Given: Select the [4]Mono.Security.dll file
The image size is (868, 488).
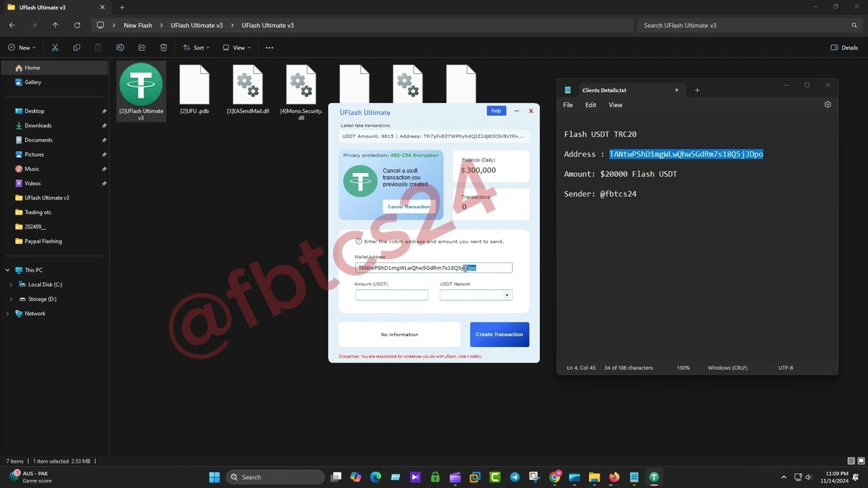Looking at the screenshot, I should 301,92.
